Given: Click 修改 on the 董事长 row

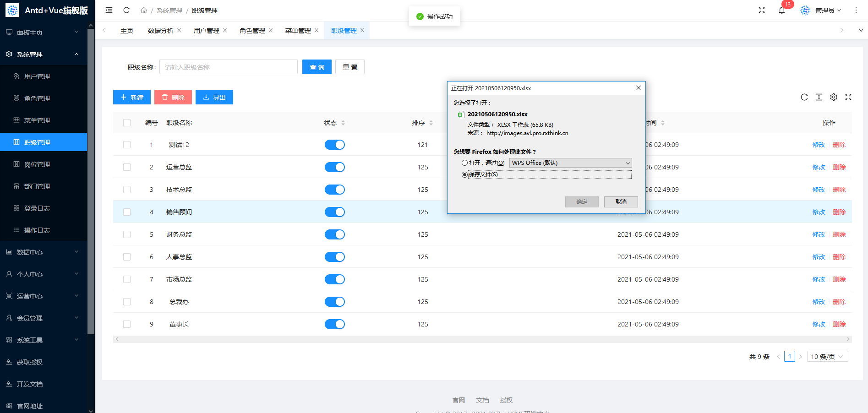Looking at the screenshot, I should [819, 324].
